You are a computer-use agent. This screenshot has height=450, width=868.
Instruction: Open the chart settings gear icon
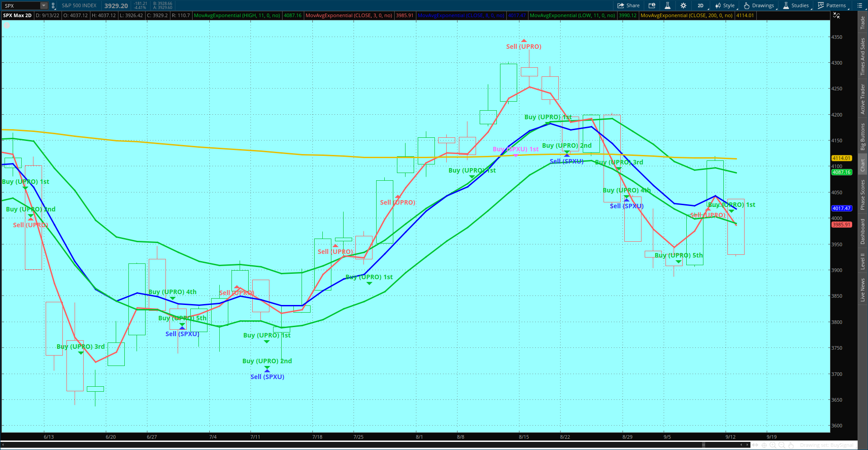[683, 5]
